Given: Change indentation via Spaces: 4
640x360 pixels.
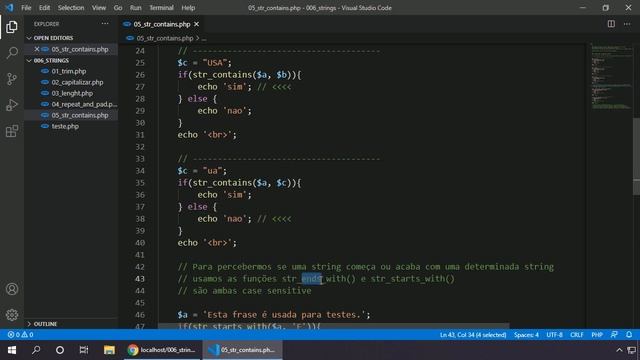Looking at the screenshot, I should pyautogui.click(x=526, y=335).
